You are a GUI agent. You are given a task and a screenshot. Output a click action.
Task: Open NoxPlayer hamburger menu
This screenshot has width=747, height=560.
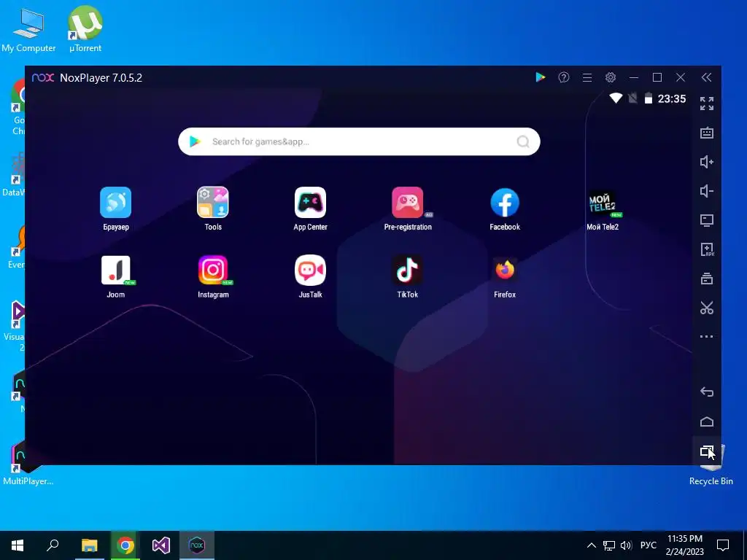[587, 77]
